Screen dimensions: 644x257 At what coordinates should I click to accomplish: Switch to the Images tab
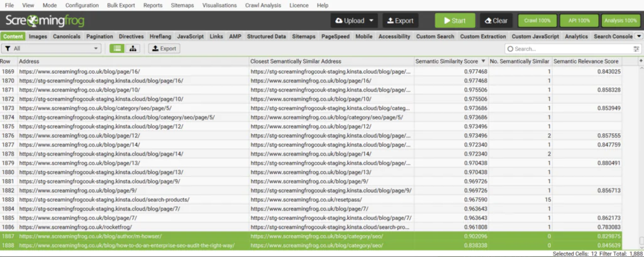(38, 36)
